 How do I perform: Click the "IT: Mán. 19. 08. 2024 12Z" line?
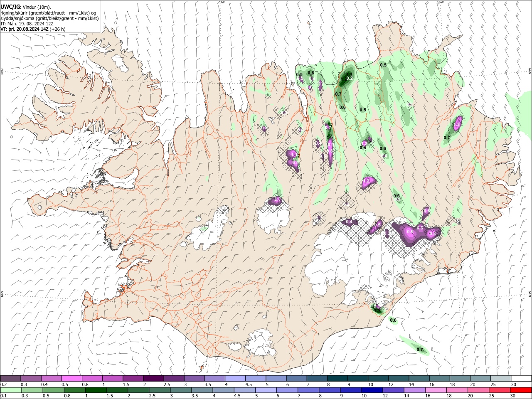click(x=27, y=24)
